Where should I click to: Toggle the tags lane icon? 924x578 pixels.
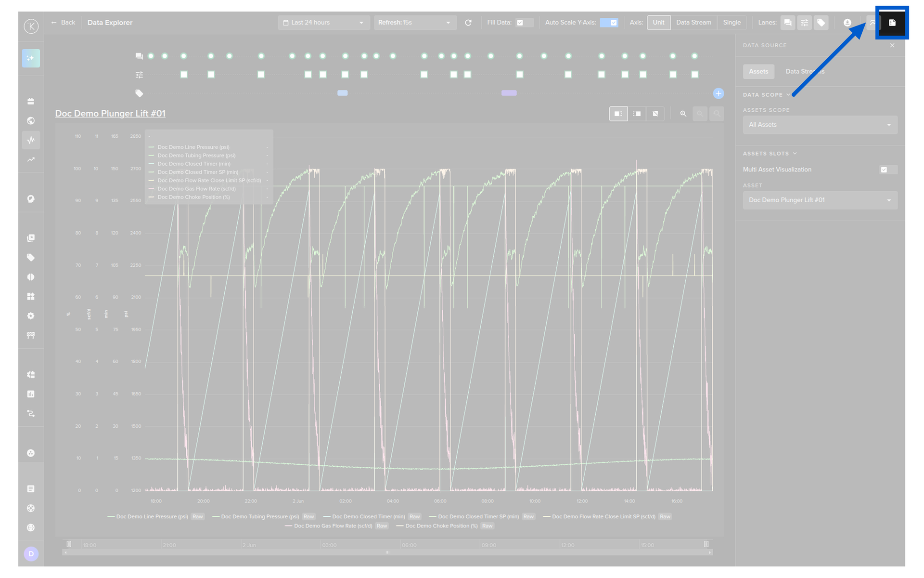821,23
